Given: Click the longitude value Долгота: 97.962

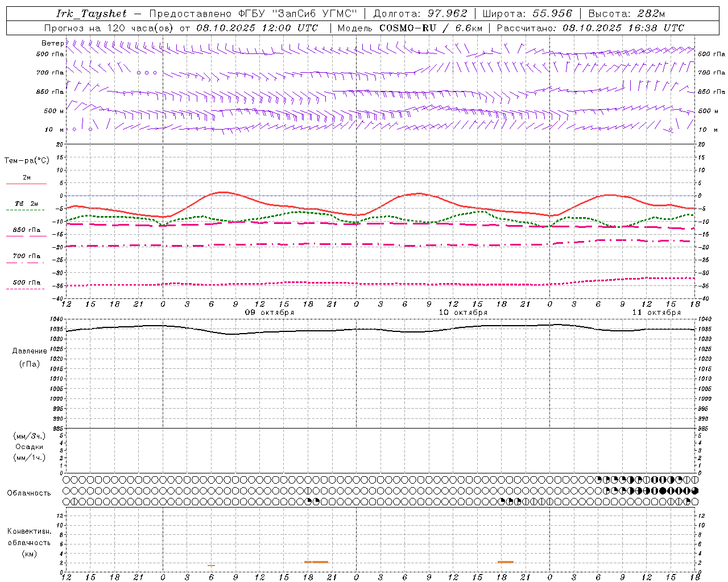Looking at the screenshot, I should coord(420,14).
